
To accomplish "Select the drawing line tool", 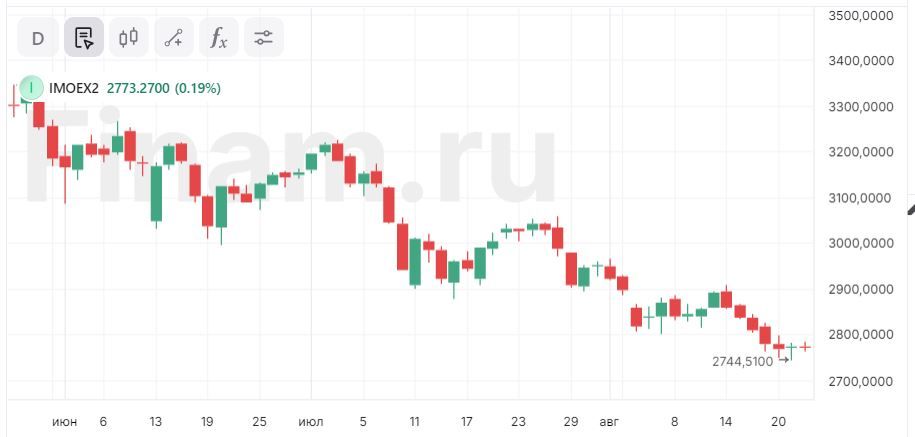I will (174, 38).
